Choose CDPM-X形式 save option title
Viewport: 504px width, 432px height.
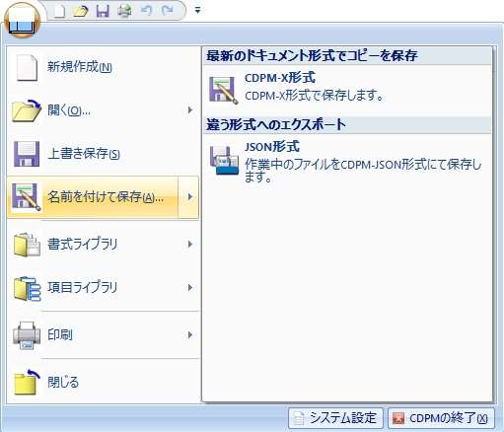pyautogui.click(x=280, y=78)
